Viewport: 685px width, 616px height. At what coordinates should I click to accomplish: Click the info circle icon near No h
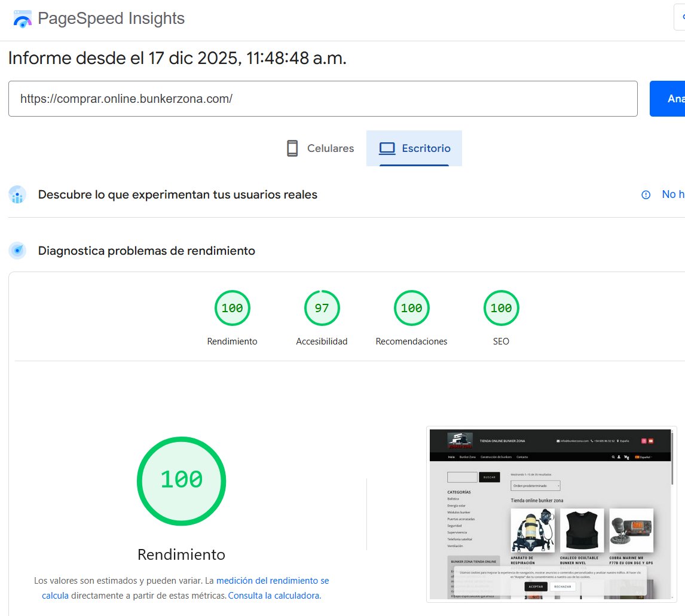[646, 195]
